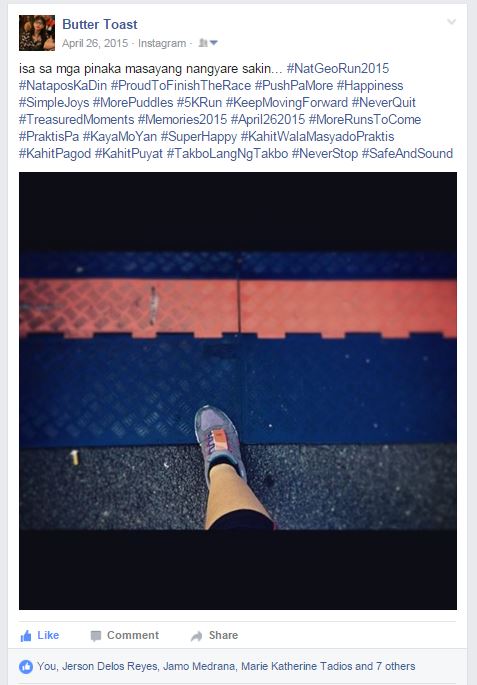Open the #SafeAndSound hashtag
Image resolution: width=477 pixels, height=685 pixels.
point(407,153)
